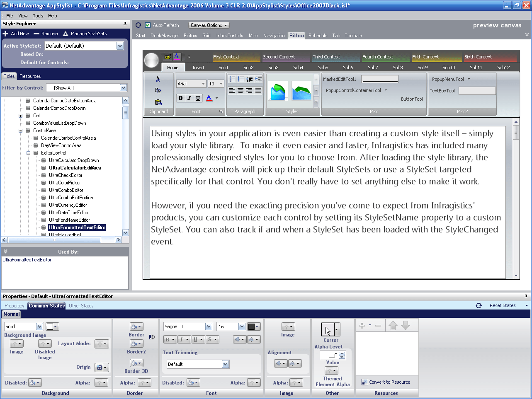Click the UltraFormattedTextEditor link in Used By
The image size is (532, 399).
click(27, 260)
